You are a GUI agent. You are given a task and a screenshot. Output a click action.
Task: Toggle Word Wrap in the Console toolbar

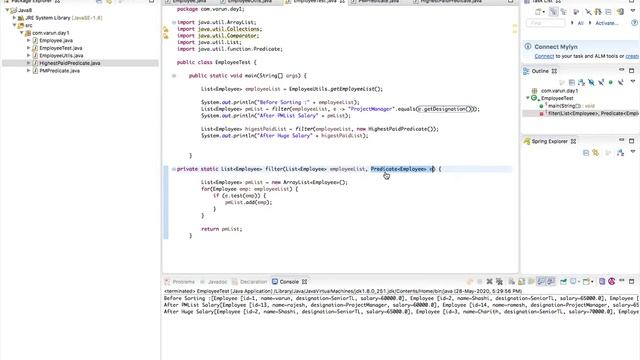click(531, 282)
